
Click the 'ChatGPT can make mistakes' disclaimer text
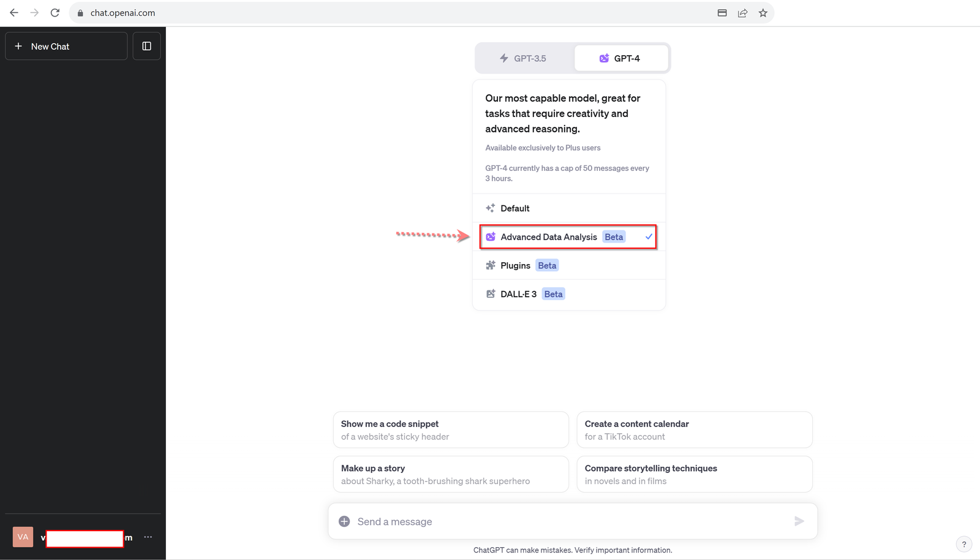click(x=573, y=550)
